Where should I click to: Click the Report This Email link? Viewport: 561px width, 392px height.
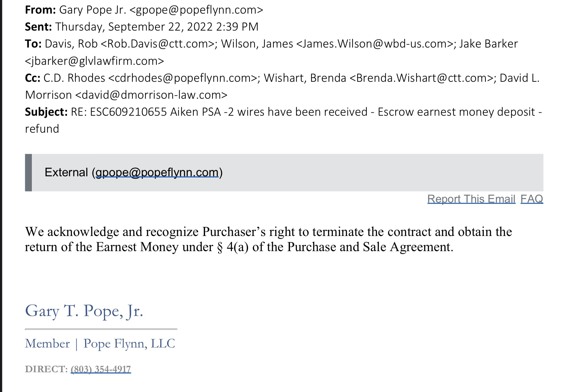point(471,199)
